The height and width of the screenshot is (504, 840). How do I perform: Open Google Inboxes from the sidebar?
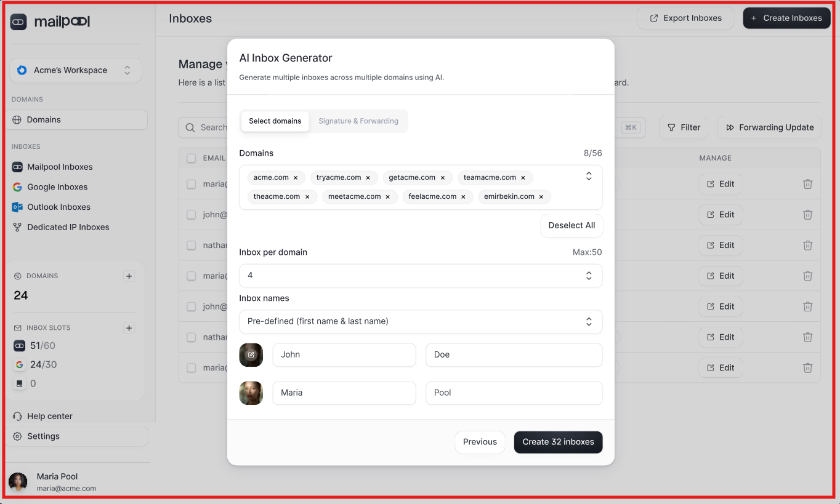57,187
